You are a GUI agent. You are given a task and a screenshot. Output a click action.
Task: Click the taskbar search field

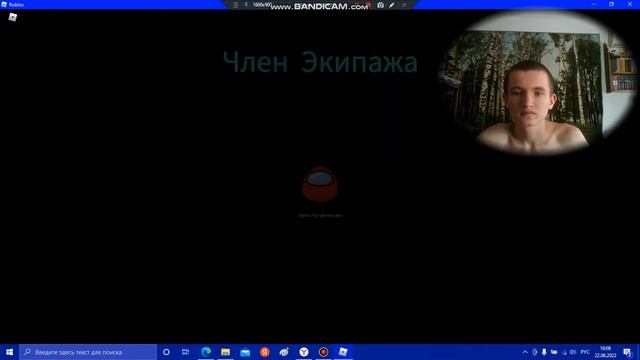(88, 352)
